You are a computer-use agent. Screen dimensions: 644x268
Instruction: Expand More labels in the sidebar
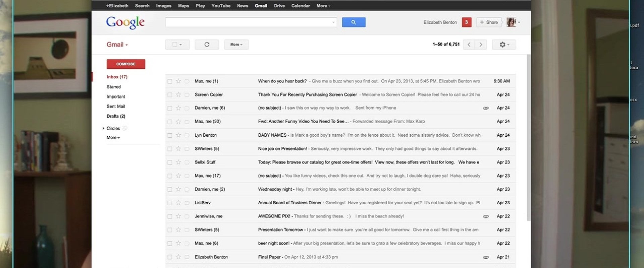(x=113, y=138)
